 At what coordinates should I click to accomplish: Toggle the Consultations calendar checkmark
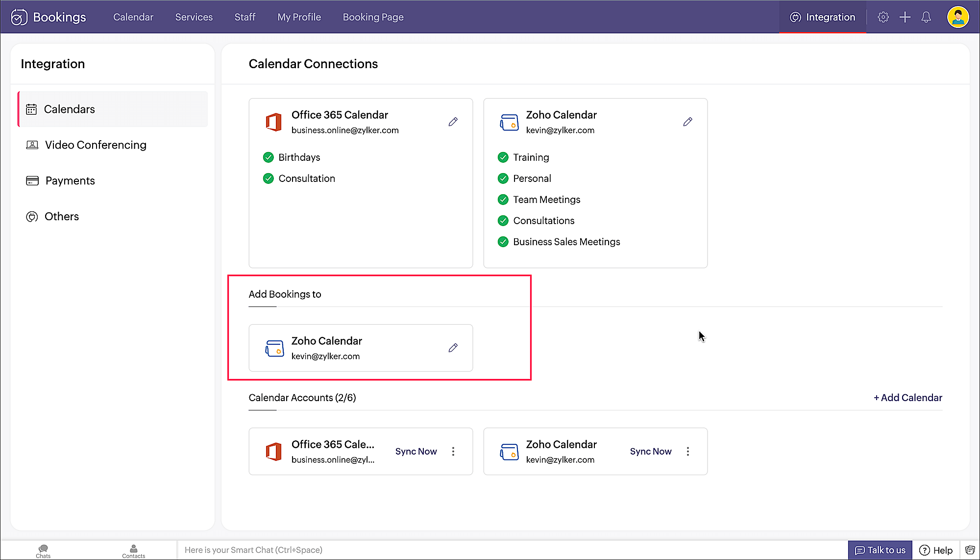pos(503,221)
